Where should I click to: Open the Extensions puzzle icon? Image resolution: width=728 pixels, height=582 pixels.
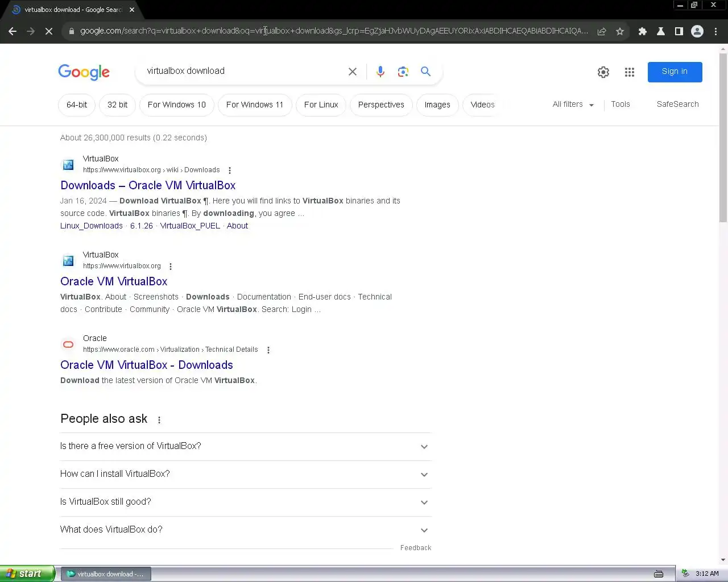643,31
